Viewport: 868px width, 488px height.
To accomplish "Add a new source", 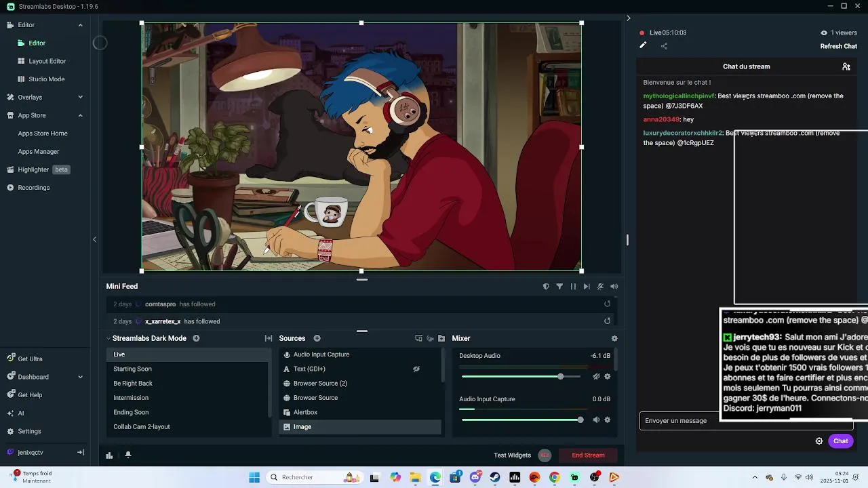I will coord(317,338).
